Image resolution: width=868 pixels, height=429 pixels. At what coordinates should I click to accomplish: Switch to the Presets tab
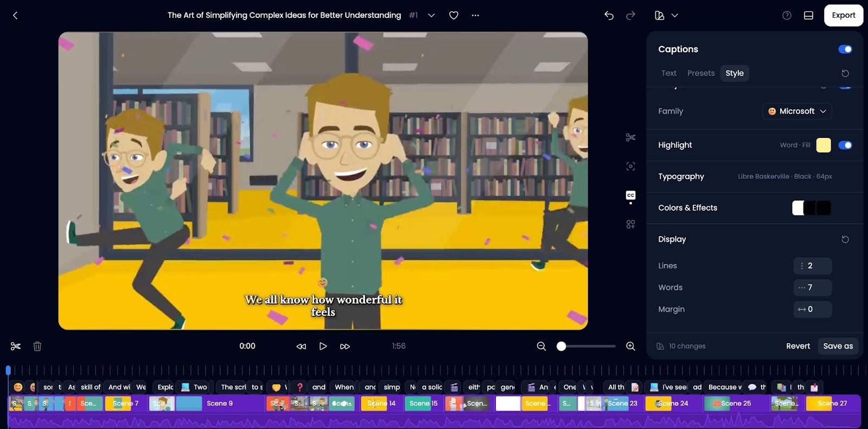pyautogui.click(x=700, y=73)
